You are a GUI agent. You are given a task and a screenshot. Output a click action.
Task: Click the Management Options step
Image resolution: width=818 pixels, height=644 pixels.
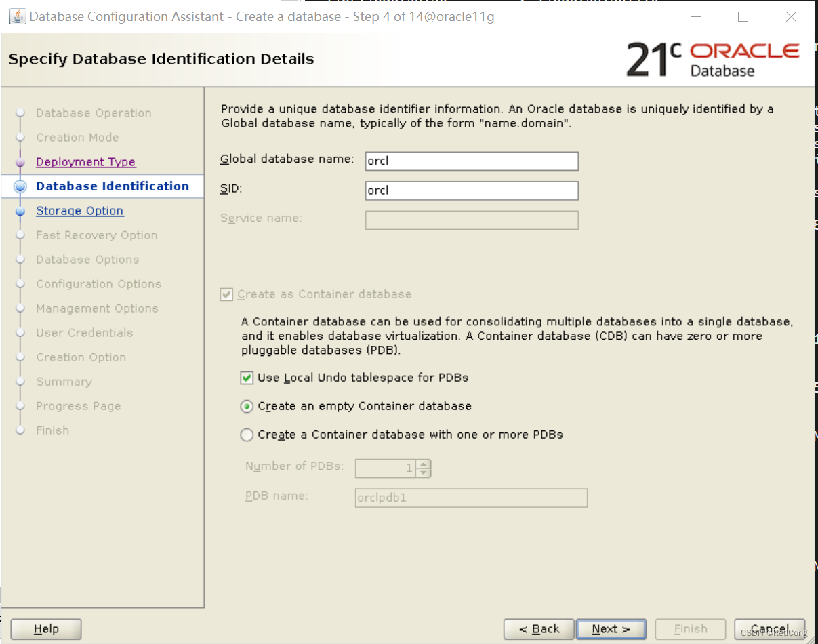[97, 308]
